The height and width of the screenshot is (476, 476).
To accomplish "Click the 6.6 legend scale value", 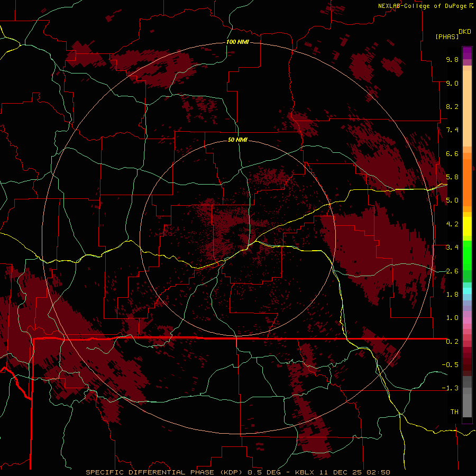I will [x=452, y=153].
